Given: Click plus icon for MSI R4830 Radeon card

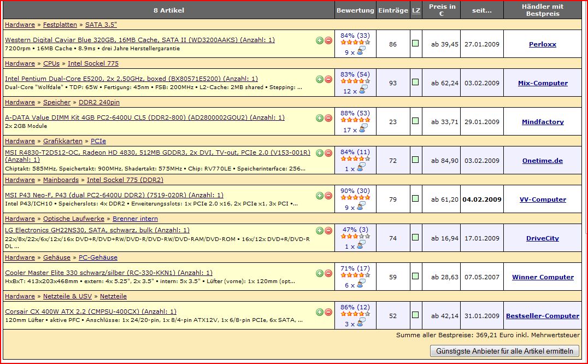Looking at the screenshot, I should point(320,153).
